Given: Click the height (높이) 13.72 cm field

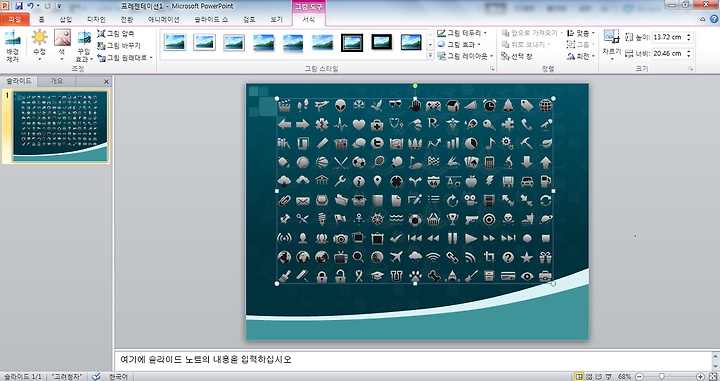Looking at the screenshot, I should [x=669, y=37].
